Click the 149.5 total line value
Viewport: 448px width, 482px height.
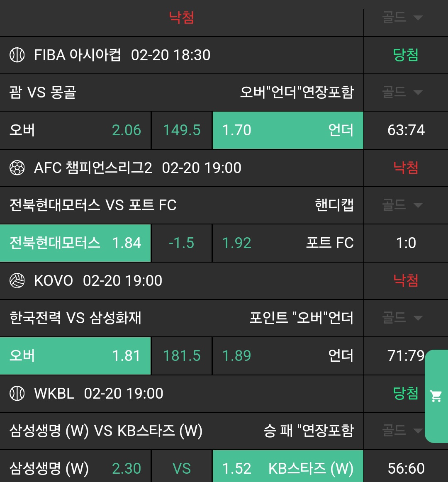[x=182, y=130]
